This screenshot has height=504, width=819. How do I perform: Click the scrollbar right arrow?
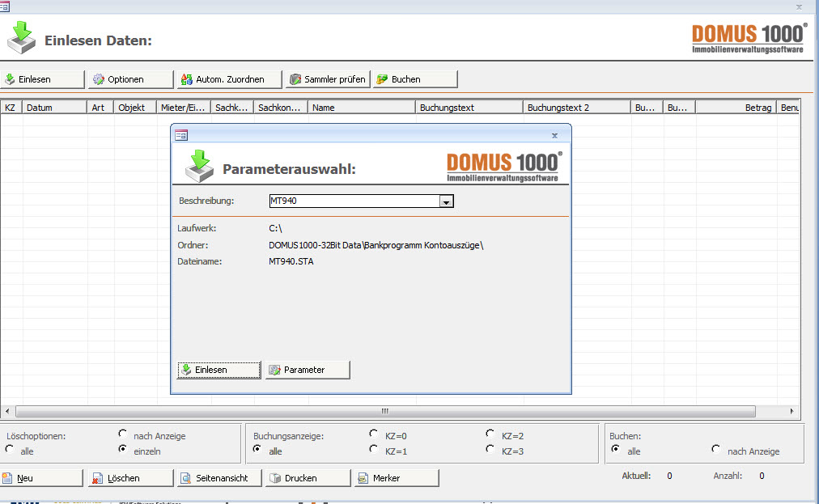(x=791, y=411)
